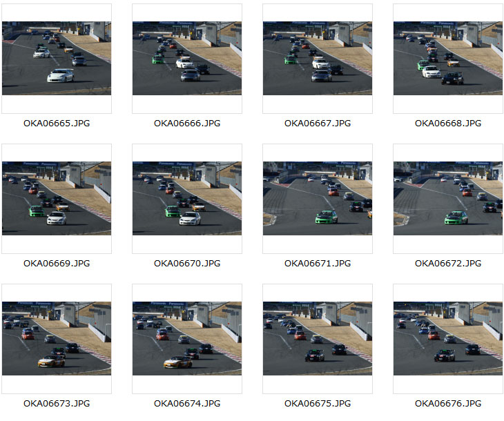Screen dimensions: 504x421
Task: Click the OKA06671.JPG thumbnail
Action: [x=318, y=198]
